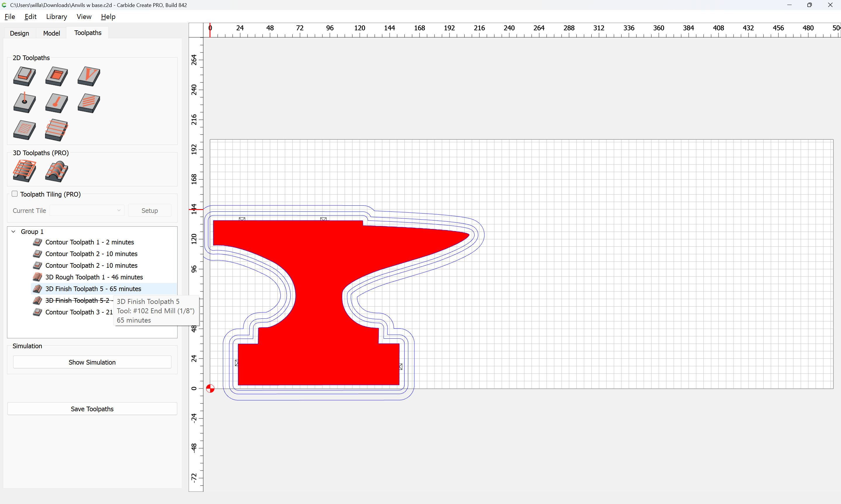The image size is (841, 504).
Task: Select 3D Rough Toolpath 1 entry
Action: pyautogui.click(x=94, y=277)
